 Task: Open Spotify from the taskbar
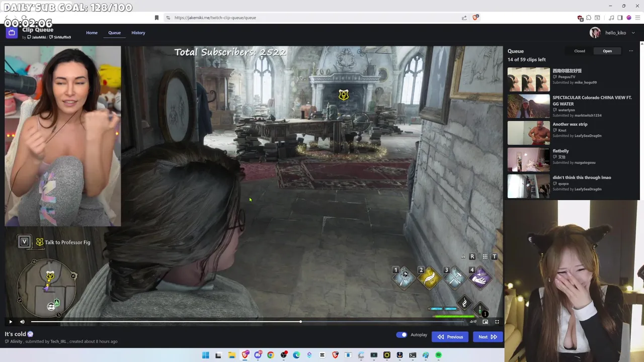coord(438,355)
